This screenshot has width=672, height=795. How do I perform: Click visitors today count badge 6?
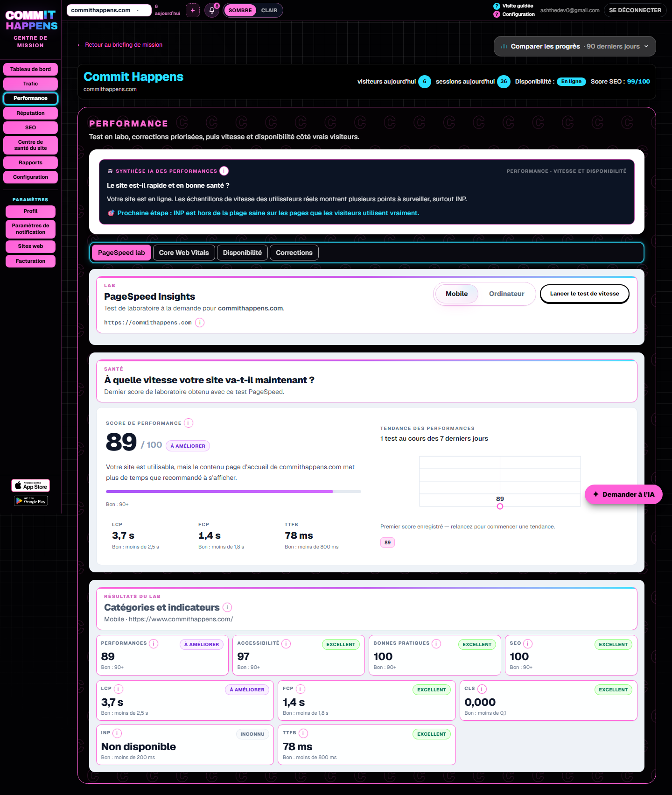pyautogui.click(x=425, y=81)
